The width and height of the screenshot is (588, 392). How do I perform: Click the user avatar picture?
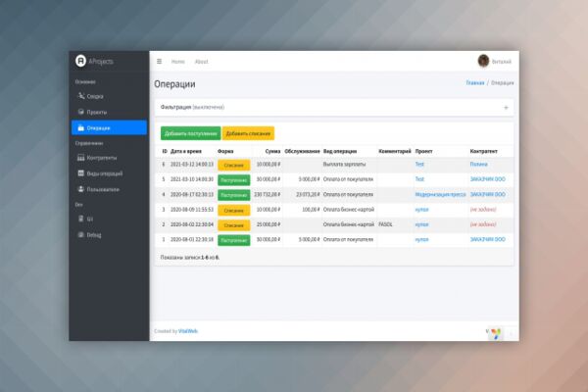(483, 61)
